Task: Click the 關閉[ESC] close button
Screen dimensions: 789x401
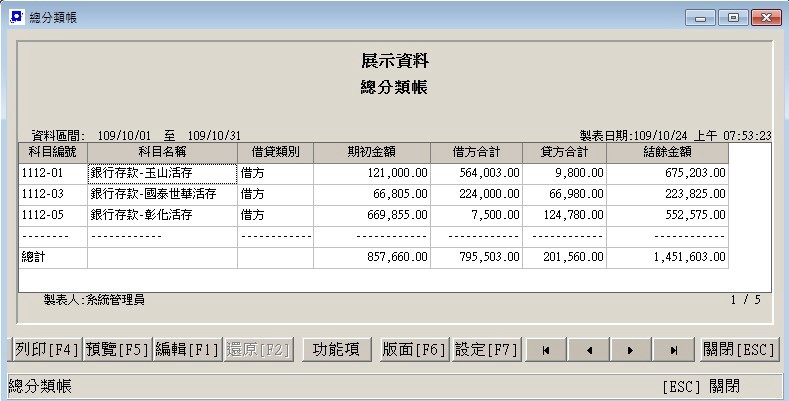Action: tap(739, 350)
